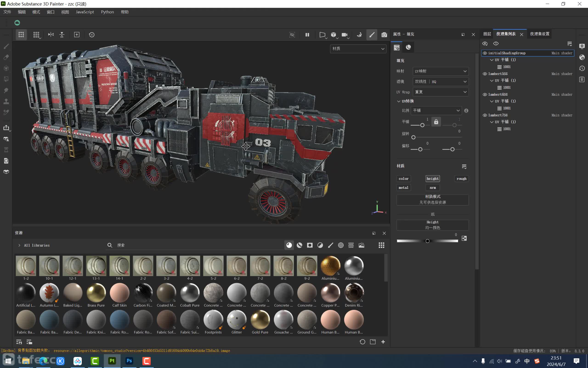The width and height of the screenshot is (588, 368).
Task: Select the Eraser tool in left toolbar
Action: click(x=6, y=57)
